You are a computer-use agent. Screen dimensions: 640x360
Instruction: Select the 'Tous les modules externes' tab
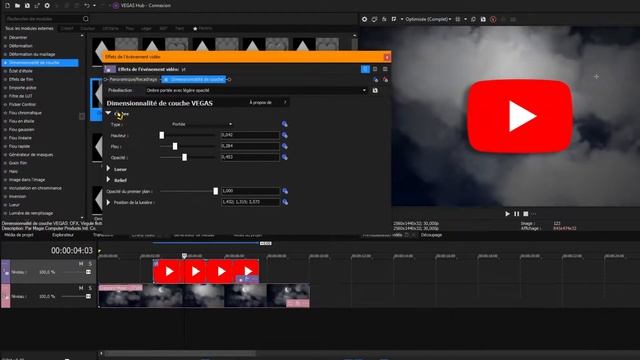coord(29,29)
